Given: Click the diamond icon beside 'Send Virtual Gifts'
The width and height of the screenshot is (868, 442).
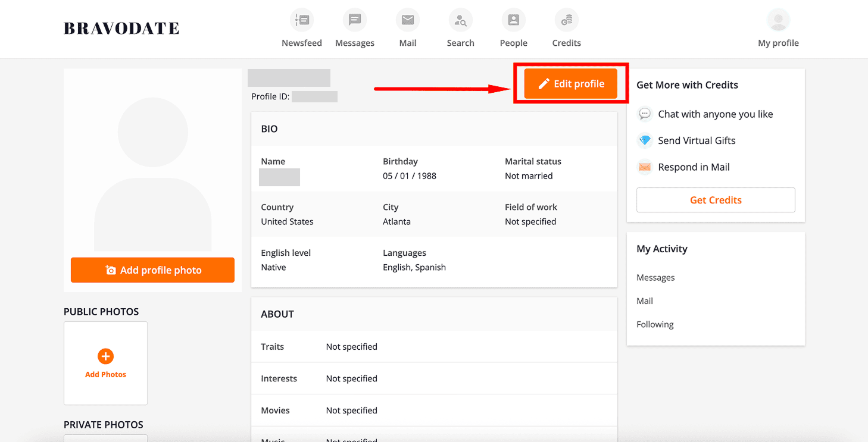Looking at the screenshot, I should click(x=645, y=140).
